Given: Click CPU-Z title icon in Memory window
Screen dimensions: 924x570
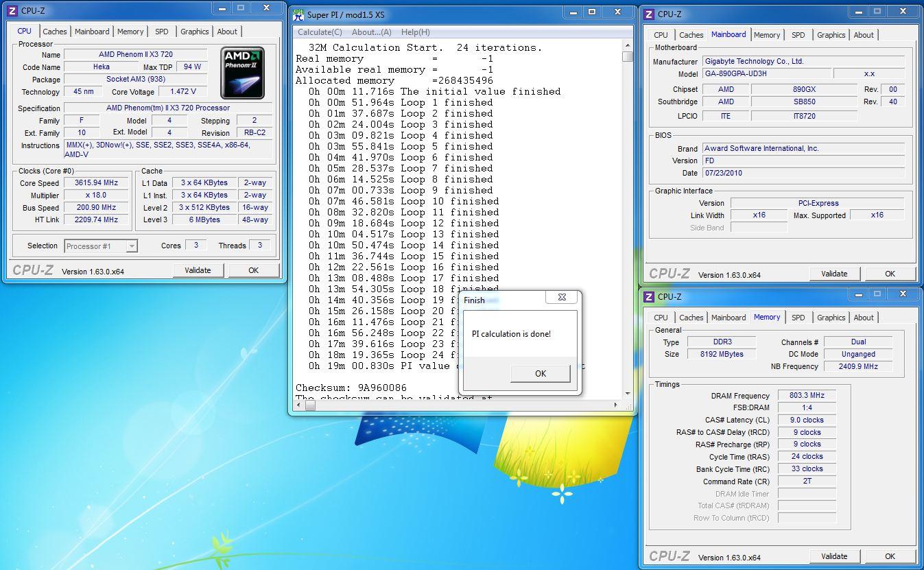Looking at the screenshot, I should [649, 296].
